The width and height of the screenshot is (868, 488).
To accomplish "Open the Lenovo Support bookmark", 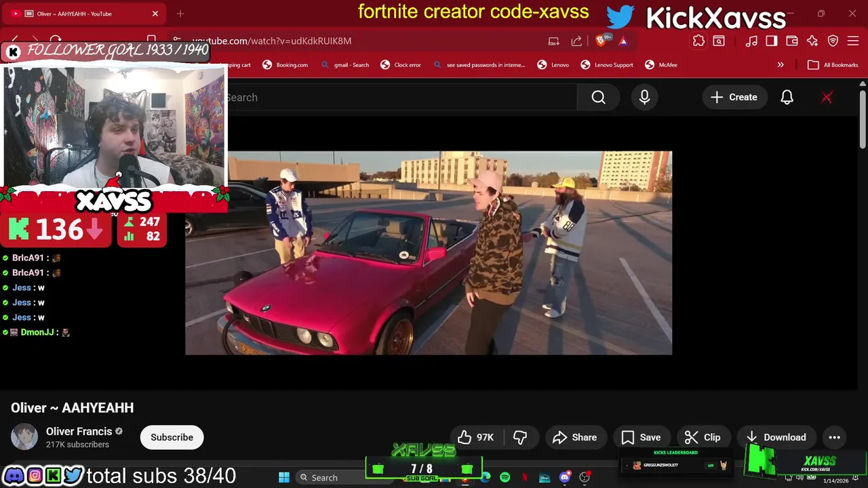I will pos(607,65).
